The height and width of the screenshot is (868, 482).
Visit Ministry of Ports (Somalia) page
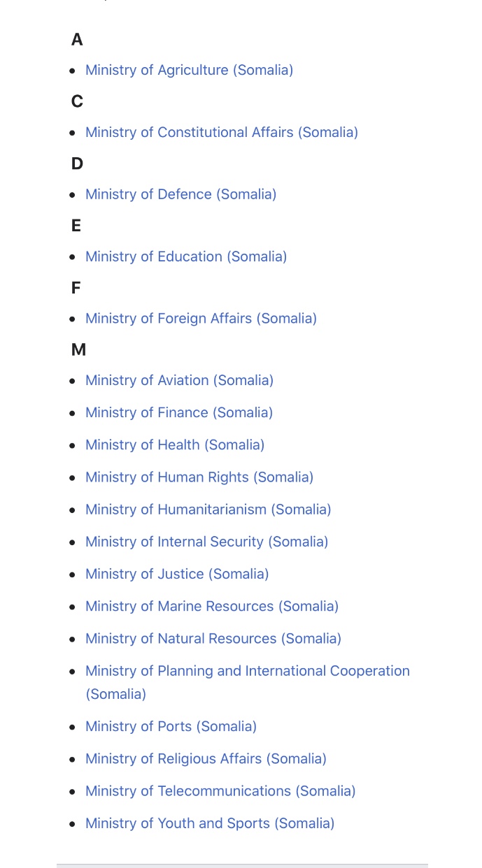pyautogui.click(x=171, y=727)
